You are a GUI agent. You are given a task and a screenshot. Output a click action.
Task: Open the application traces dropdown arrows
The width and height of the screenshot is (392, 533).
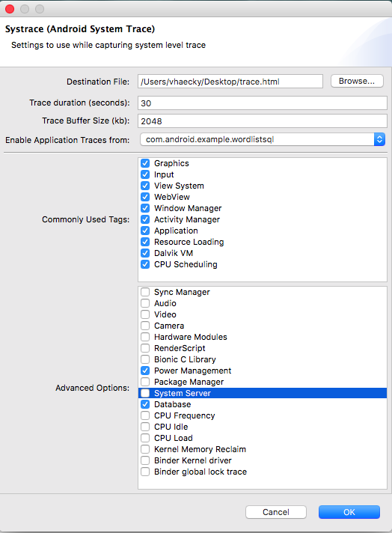(379, 139)
